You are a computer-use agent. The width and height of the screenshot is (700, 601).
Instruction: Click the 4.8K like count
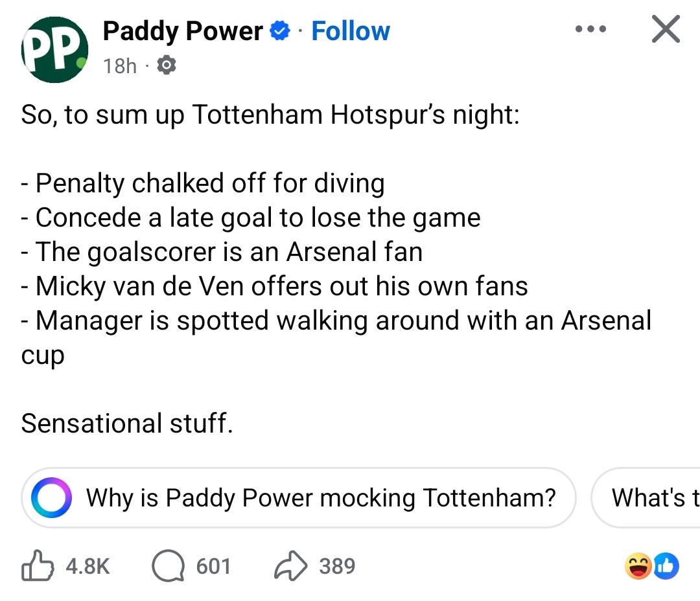point(88,567)
